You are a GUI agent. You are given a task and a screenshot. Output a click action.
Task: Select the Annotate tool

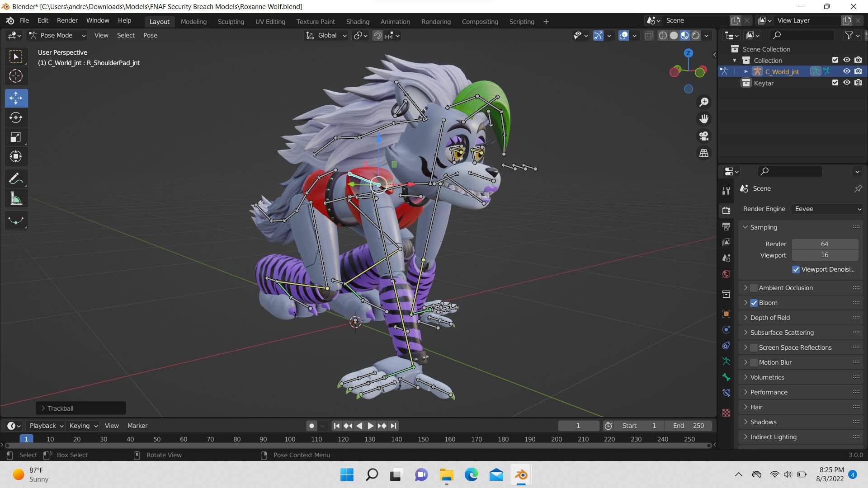pyautogui.click(x=16, y=178)
